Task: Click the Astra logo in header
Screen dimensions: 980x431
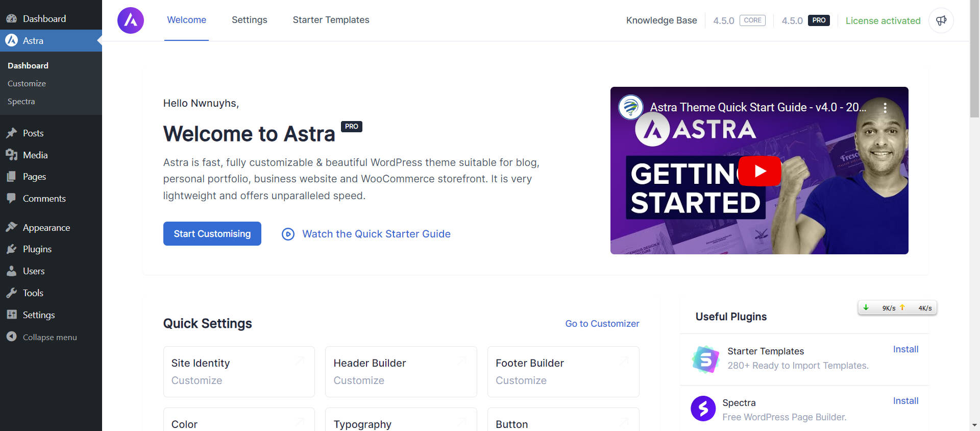Action: coord(131,20)
